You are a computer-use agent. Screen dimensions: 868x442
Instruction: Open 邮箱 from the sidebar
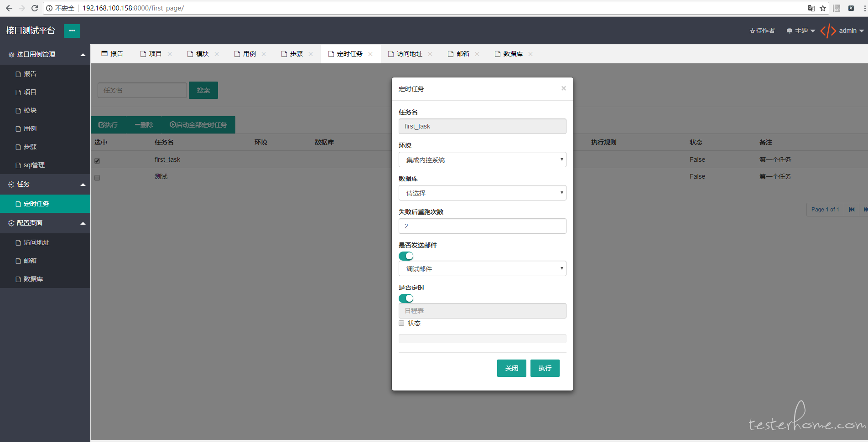[30, 260]
